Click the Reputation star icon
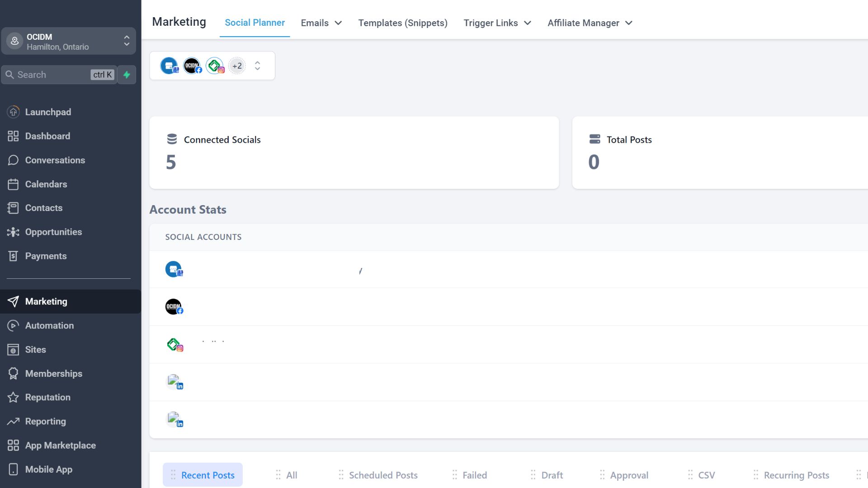Image resolution: width=868 pixels, height=488 pixels. (x=13, y=397)
